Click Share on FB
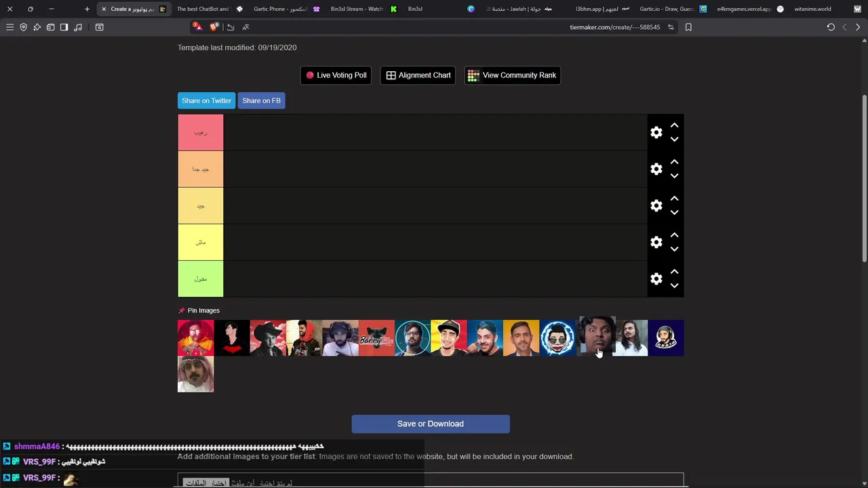 pos(261,100)
